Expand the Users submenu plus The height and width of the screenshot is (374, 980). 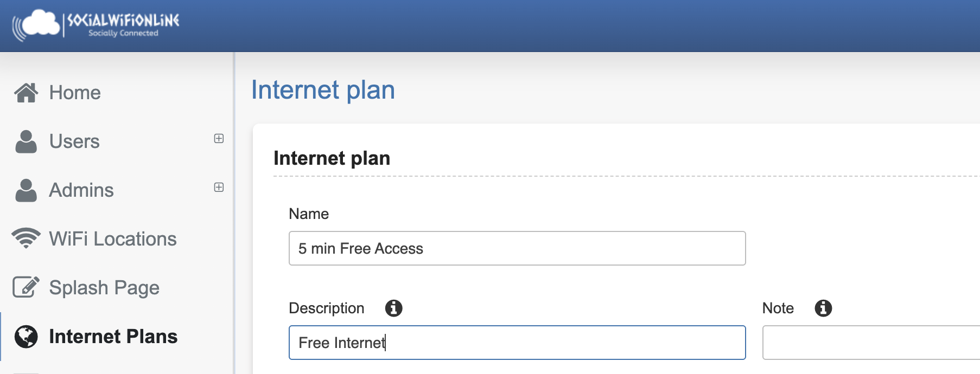tap(219, 139)
